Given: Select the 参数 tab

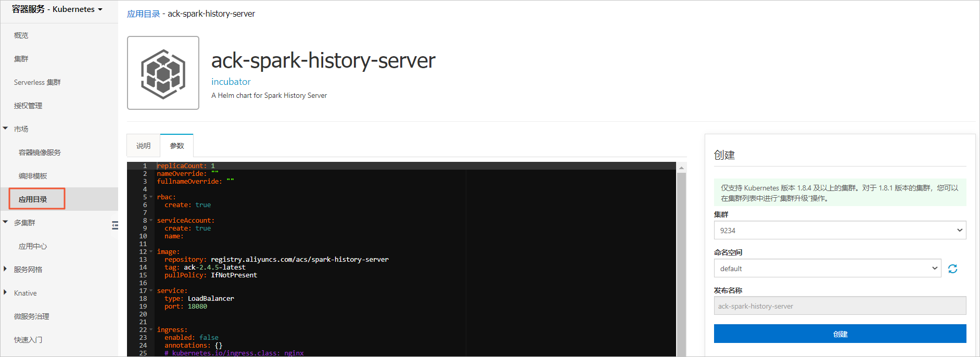Looking at the screenshot, I should tap(177, 146).
